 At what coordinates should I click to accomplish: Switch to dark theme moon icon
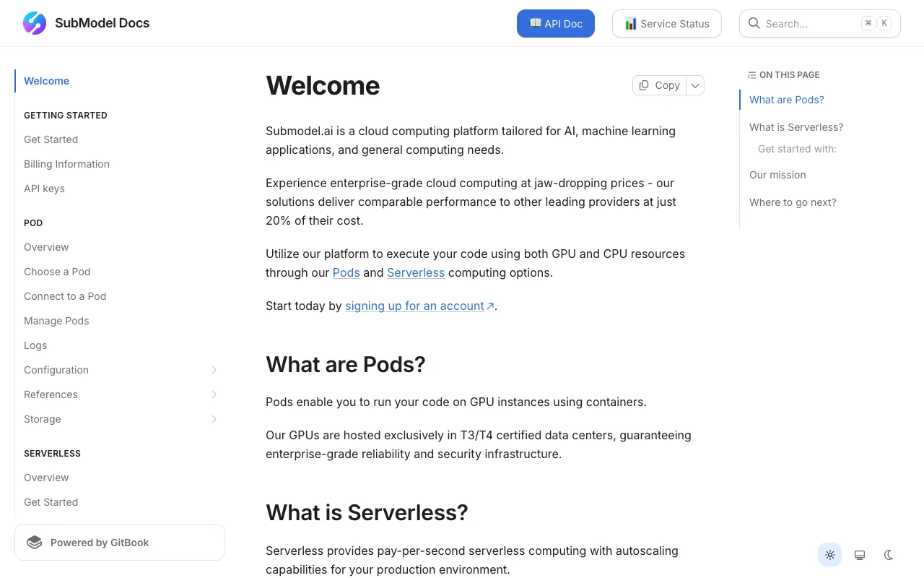click(889, 555)
